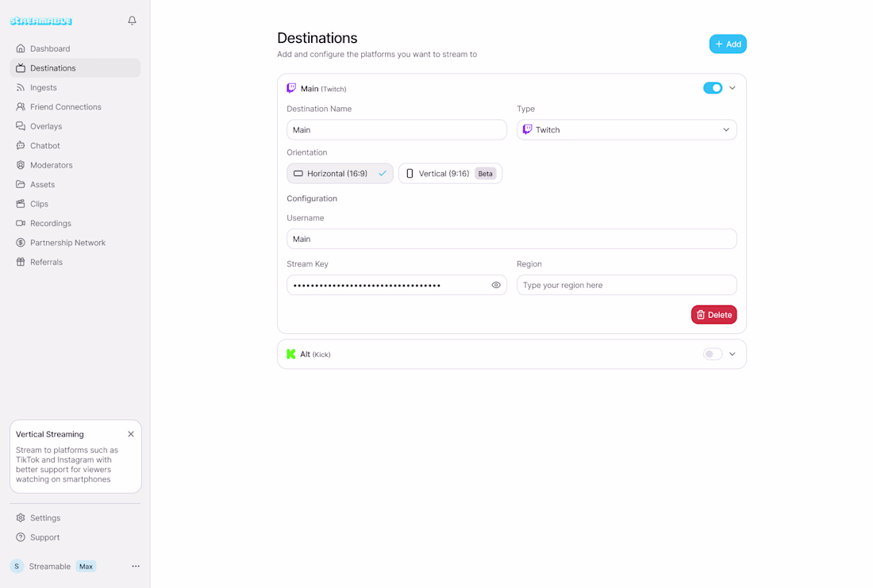
Task: Open the Type dropdown showing Twitch
Action: click(627, 129)
